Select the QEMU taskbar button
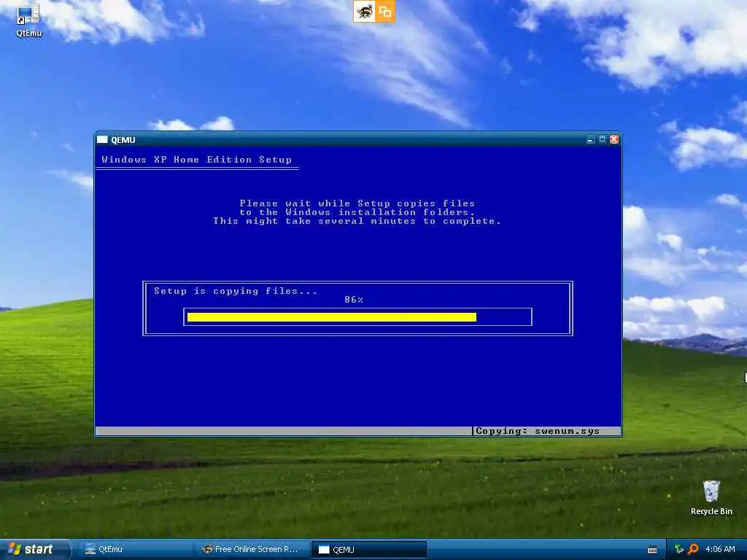Image resolution: width=747 pixels, height=560 pixels. (368, 550)
